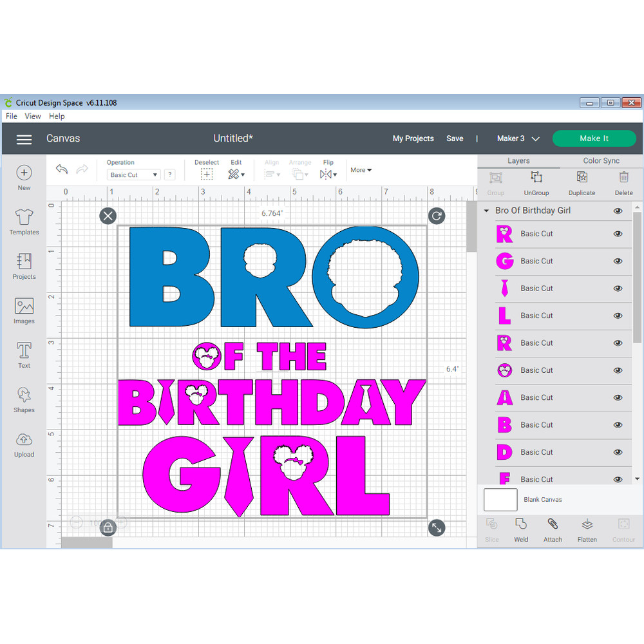Screen dimensions: 644x644
Task: Hide the letter G layer
Action: tap(618, 261)
